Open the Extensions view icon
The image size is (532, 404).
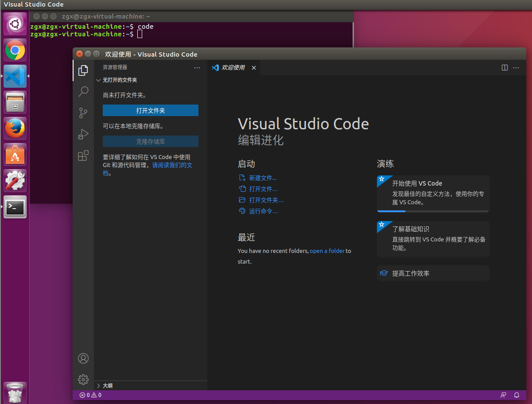pos(83,155)
